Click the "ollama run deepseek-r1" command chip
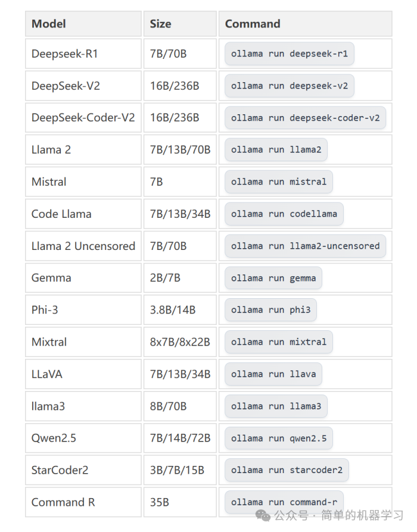The width and height of the screenshot is (417, 532). pos(290,54)
